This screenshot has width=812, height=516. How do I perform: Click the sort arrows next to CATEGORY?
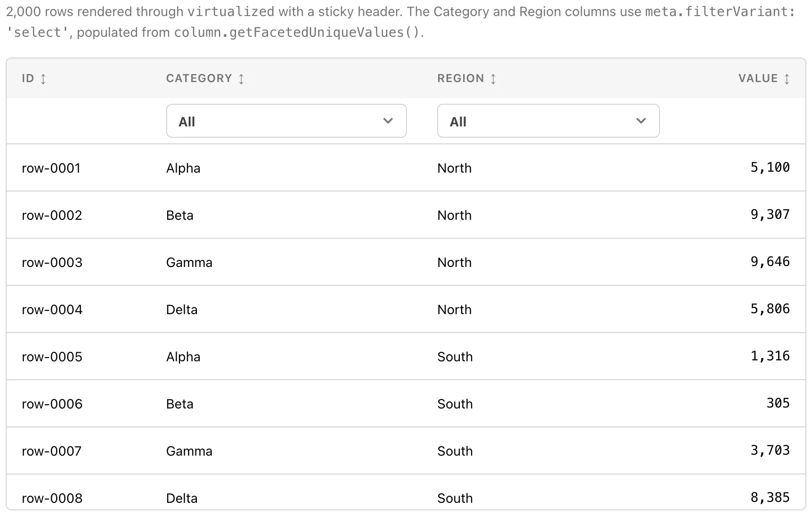point(241,79)
